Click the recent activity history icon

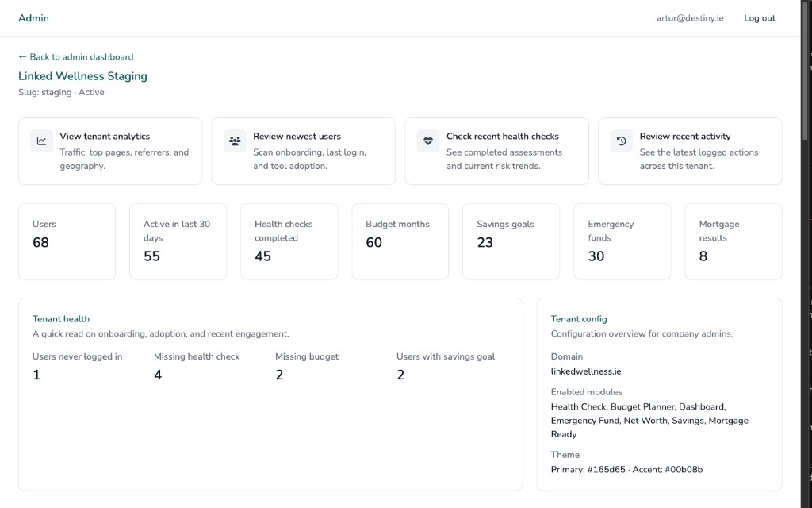coord(622,141)
